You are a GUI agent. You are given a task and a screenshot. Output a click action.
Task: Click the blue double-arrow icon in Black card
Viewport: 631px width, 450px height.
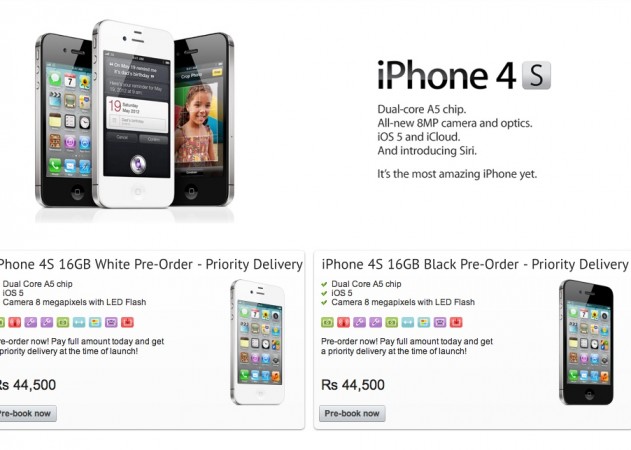coord(408,322)
